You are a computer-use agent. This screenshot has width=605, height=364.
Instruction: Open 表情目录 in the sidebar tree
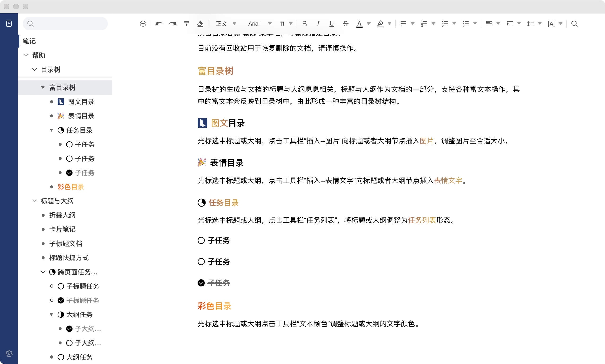tap(81, 116)
